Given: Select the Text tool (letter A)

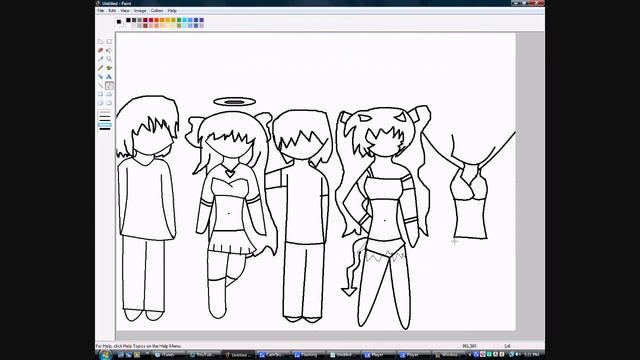Looking at the screenshot, I should point(109,77).
